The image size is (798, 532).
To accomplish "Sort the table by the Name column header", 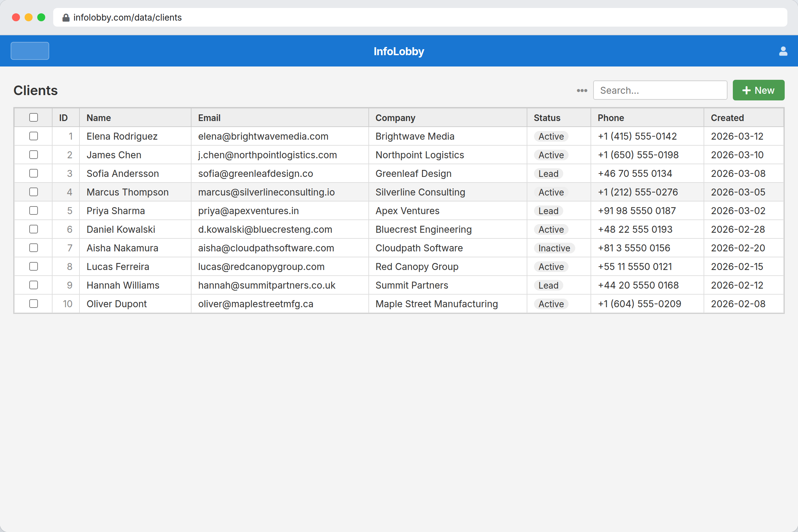I will click(x=99, y=118).
